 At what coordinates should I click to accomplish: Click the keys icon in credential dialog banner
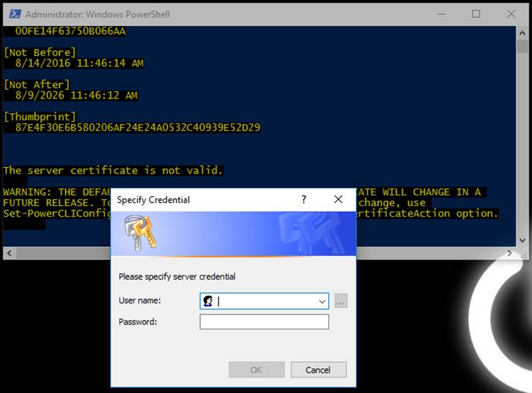point(140,233)
